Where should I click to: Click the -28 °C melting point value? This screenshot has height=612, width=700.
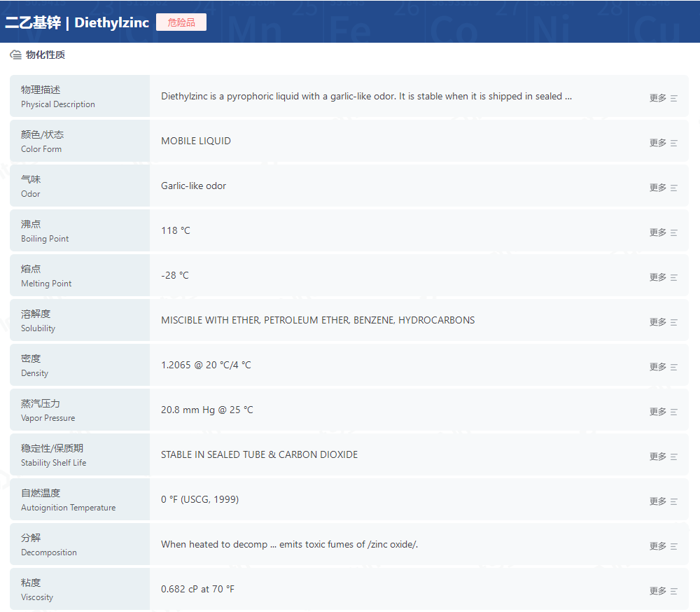tap(175, 276)
